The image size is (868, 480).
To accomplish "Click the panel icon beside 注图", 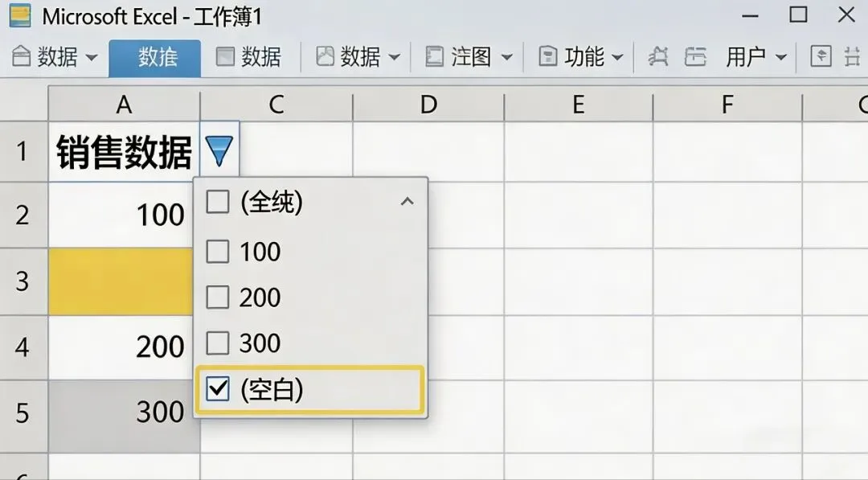I will tap(435, 56).
